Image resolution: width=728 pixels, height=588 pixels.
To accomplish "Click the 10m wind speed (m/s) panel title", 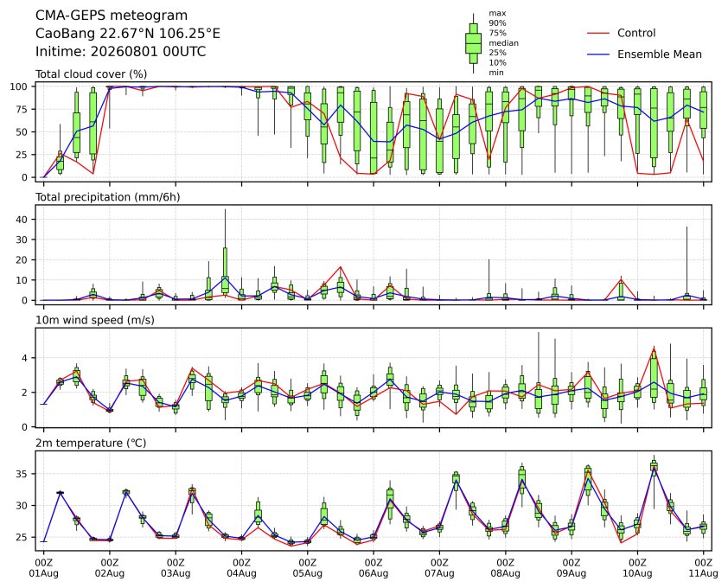I will (x=95, y=320).
